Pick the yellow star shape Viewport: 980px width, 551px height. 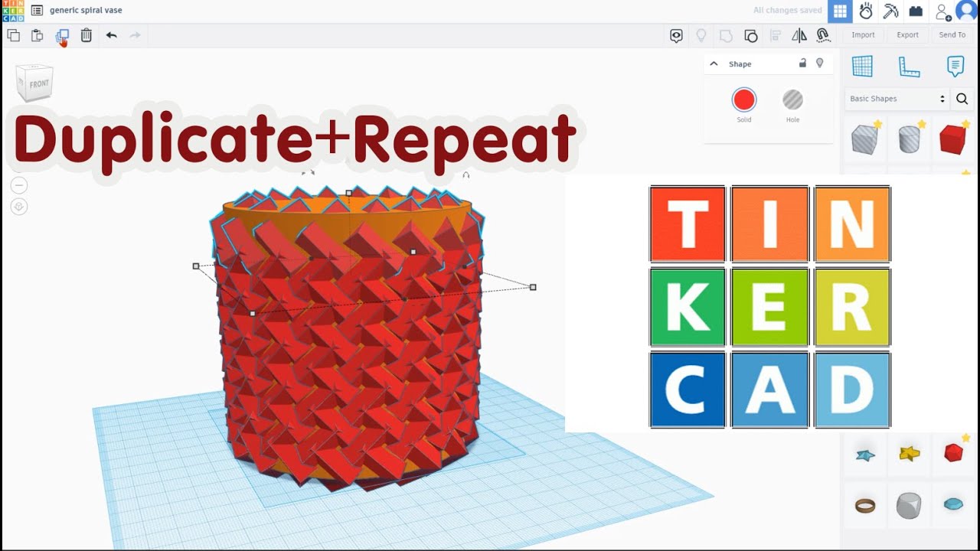[909, 453]
